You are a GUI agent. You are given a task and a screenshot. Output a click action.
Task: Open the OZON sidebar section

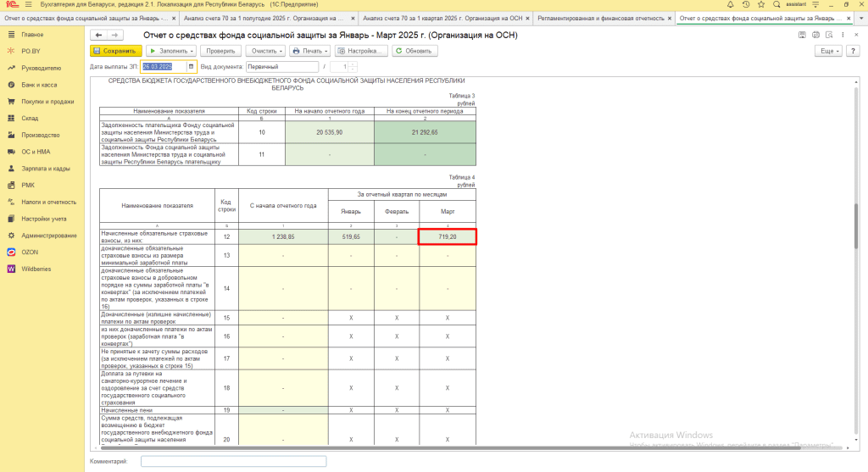[x=30, y=252]
